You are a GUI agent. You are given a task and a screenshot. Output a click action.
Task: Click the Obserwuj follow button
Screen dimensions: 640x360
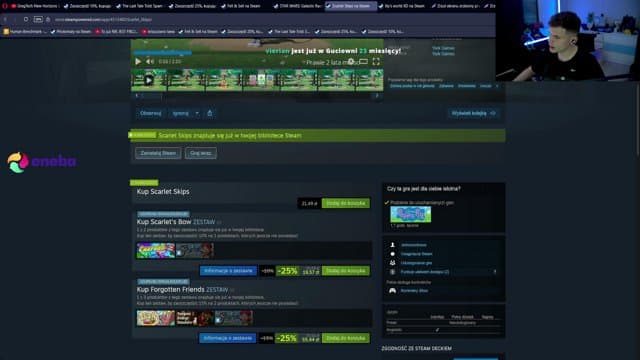coord(151,113)
